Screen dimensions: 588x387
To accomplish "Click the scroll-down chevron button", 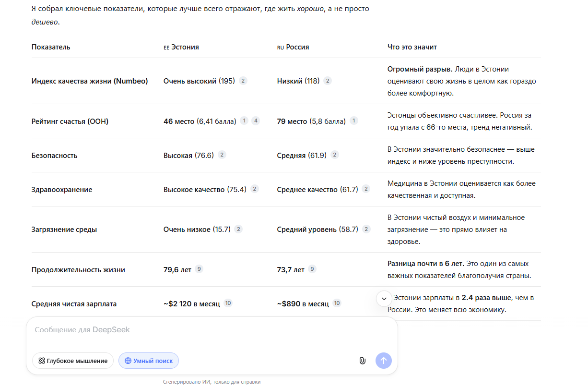I will pos(384,299).
